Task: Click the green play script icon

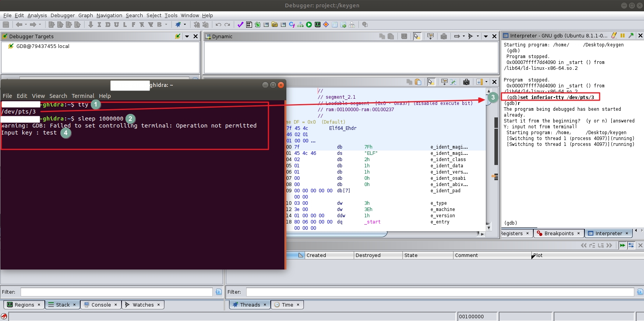Action: pyautogui.click(x=309, y=25)
